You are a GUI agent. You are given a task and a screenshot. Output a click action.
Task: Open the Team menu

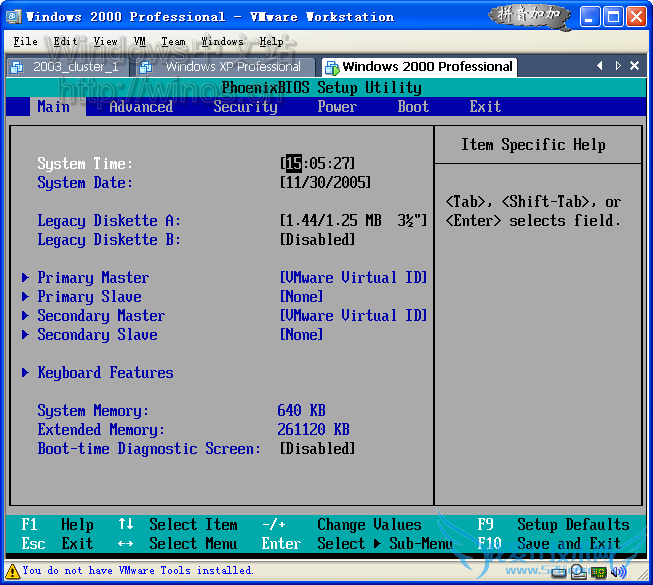click(x=173, y=41)
